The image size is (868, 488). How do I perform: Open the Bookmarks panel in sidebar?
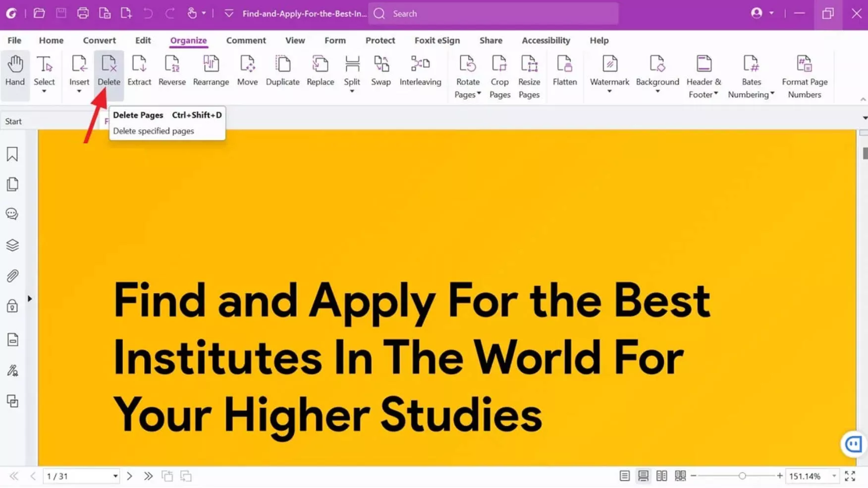click(12, 154)
